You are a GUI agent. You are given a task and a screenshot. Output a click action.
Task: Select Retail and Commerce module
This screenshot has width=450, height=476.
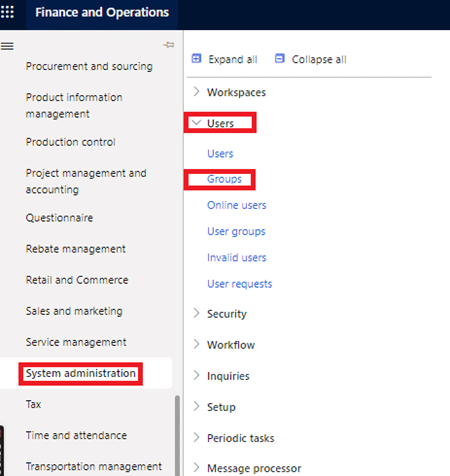(77, 280)
